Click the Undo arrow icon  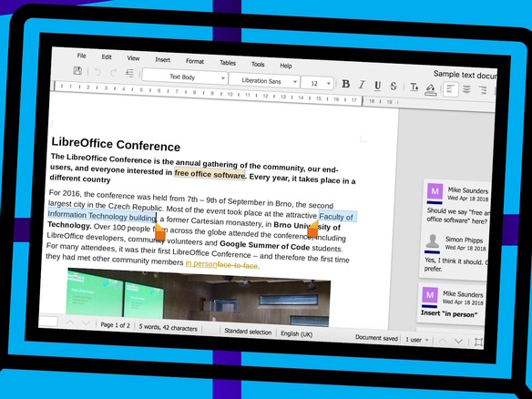[97, 72]
